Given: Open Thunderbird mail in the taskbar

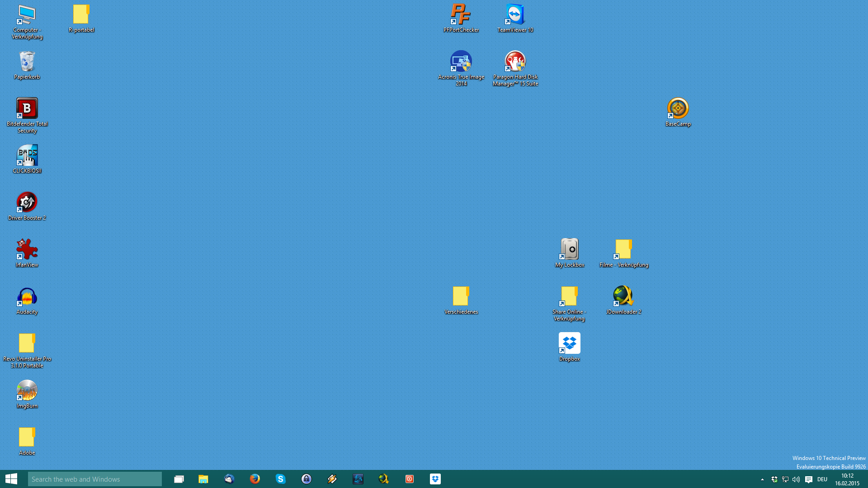Looking at the screenshot, I should tap(229, 479).
